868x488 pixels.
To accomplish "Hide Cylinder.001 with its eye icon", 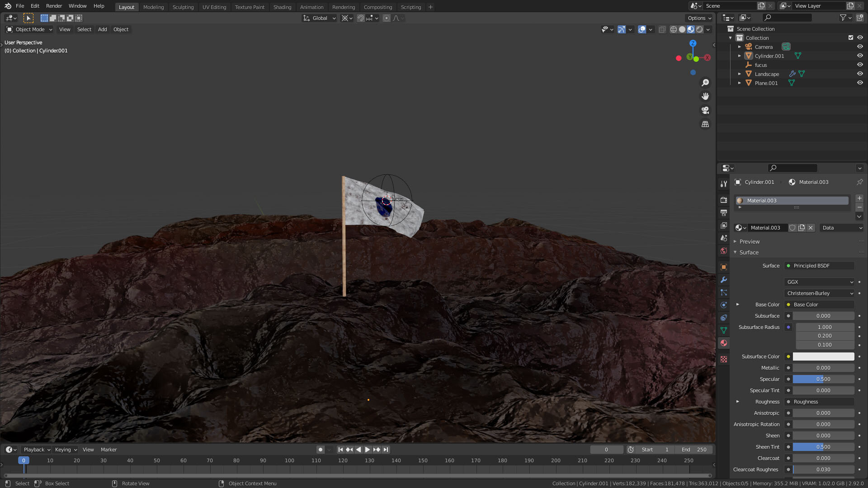I will pyautogui.click(x=860, y=56).
